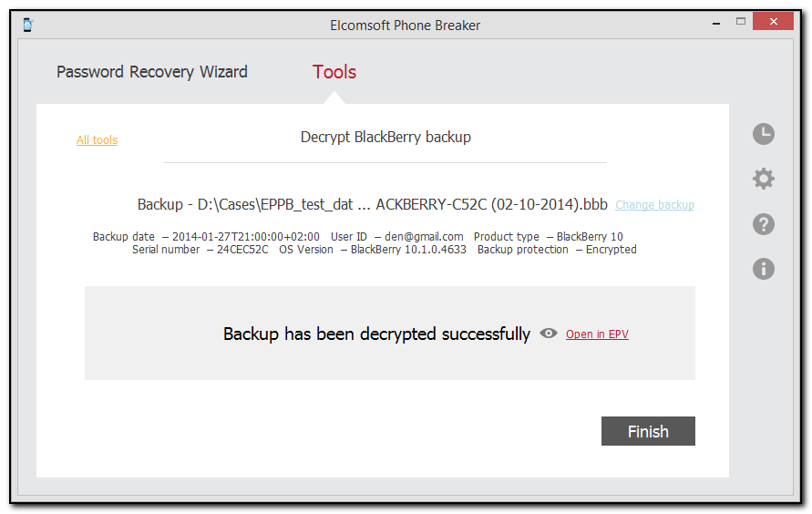The width and height of the screenshot is (812, 514).
Task: Click the help question mark icon
Action: click(x=764, y=223)
